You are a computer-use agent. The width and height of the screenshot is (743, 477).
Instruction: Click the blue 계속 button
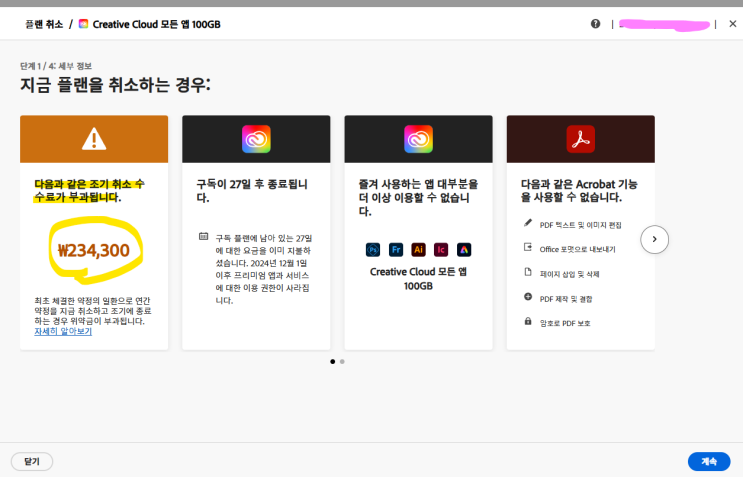(709, 461)
